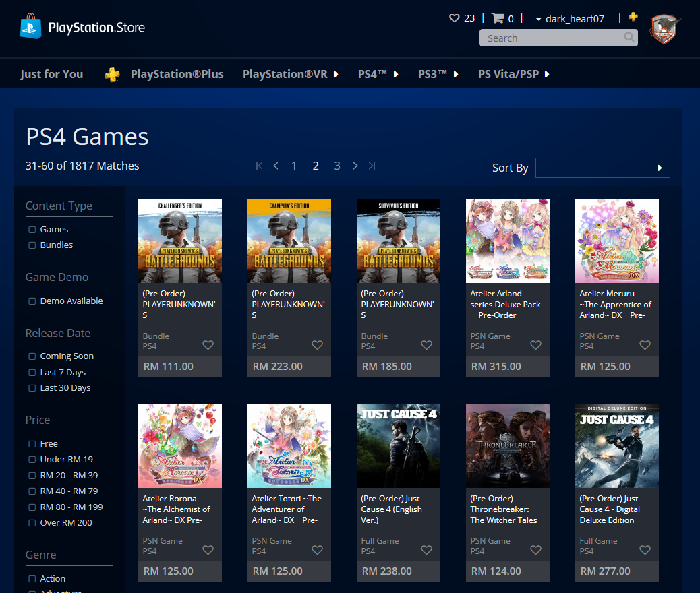Open PUBG Survivor's Edition cover
The image size is (700, 593).
pos(399,241)
